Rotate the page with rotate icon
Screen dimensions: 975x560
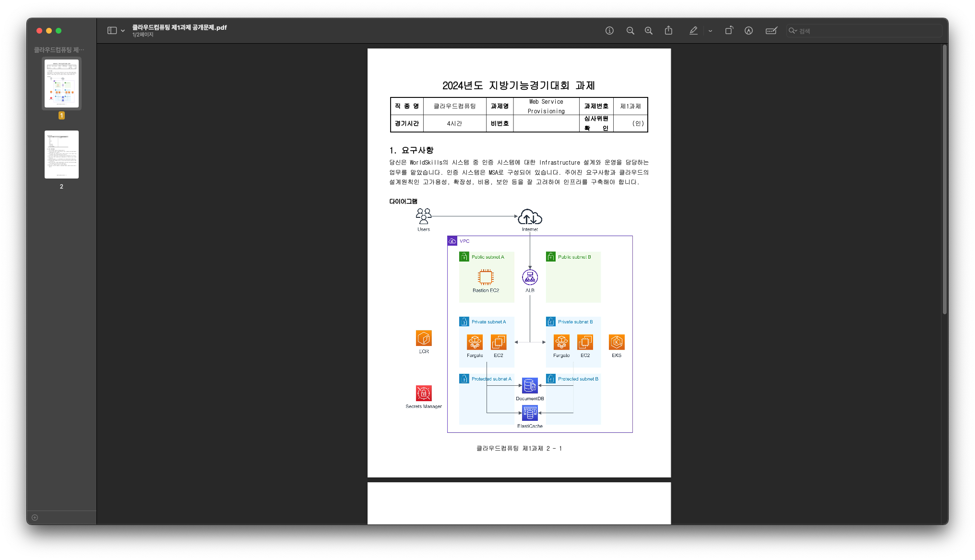(729, 31)
